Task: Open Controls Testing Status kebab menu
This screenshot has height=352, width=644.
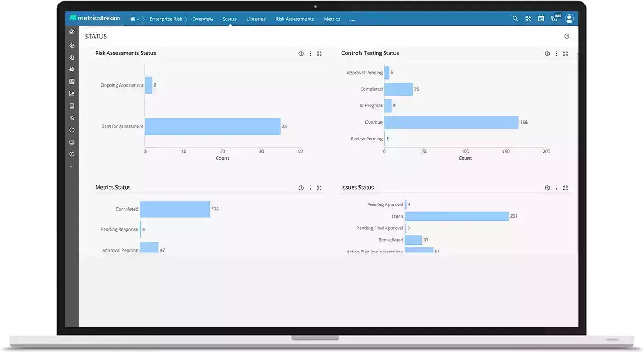Action: pos(557,54)
